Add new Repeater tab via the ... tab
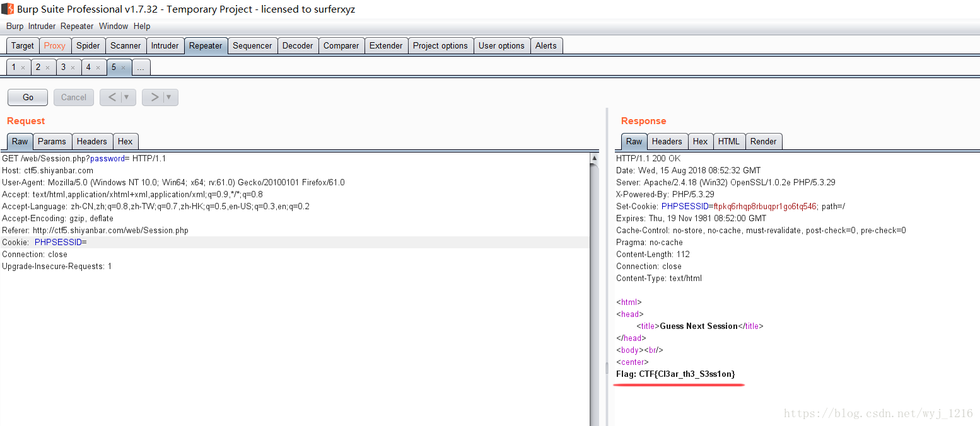 pyautogui.click(x=141, y=67)
